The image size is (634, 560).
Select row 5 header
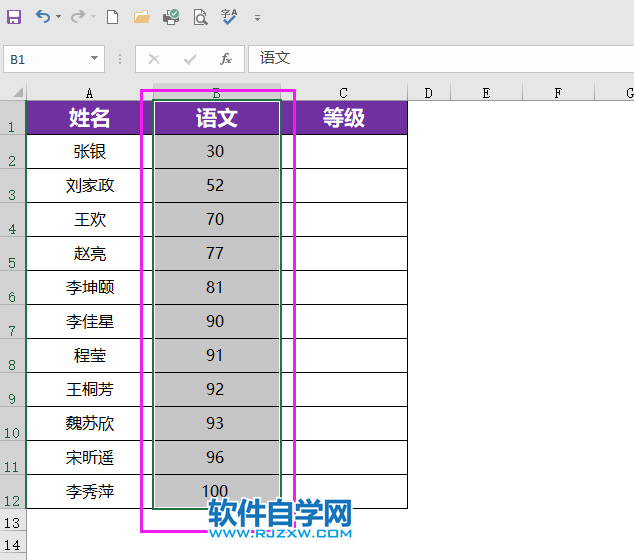pyautogui.click(x=13, y=254)
